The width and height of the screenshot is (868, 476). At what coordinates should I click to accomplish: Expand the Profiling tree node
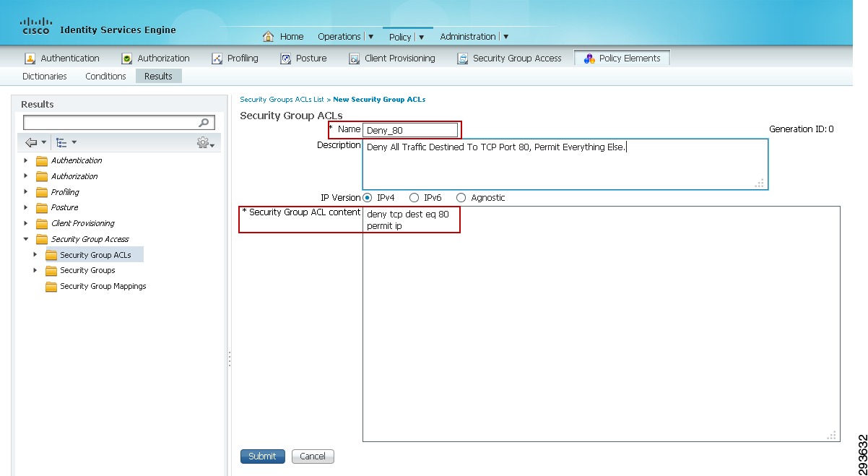coord(27,192)
